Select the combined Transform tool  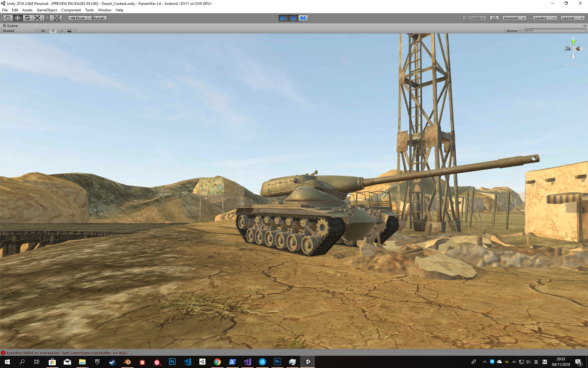pyautogui.click(x=57, y=18)
